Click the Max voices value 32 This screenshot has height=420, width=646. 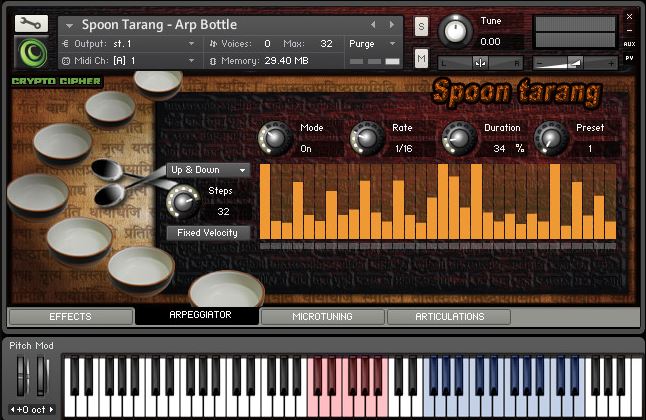click(x=326, y=43)
